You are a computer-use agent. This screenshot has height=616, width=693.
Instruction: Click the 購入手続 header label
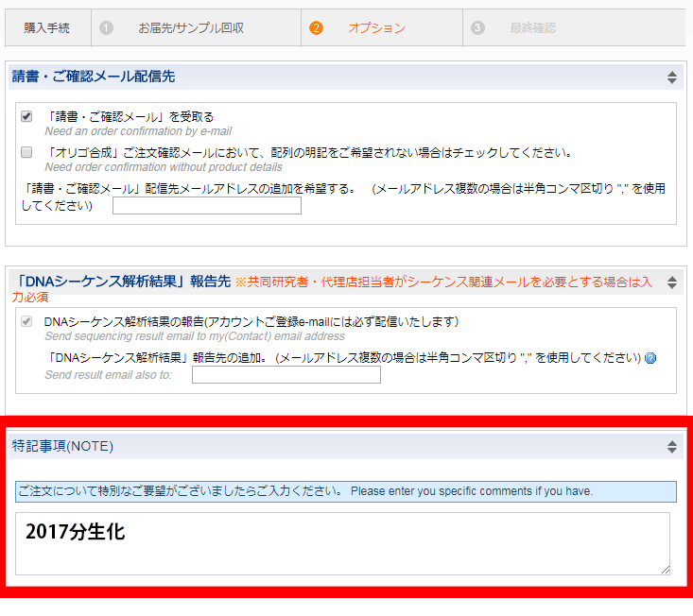pos(46,27)
